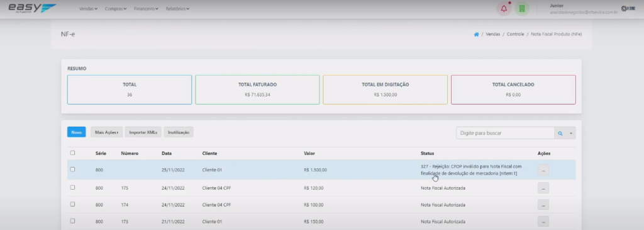Click the R$ 120,00 value

[x=314, y=188]
